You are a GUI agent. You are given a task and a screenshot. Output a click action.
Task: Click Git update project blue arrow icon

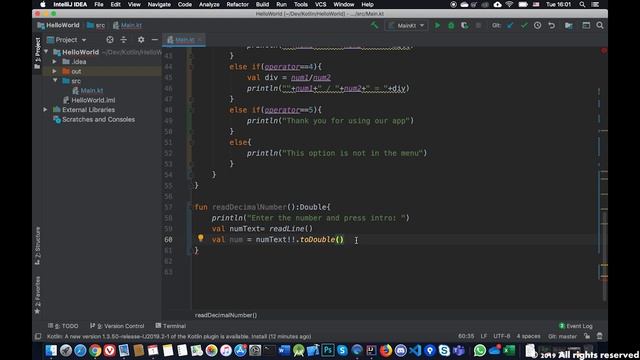(x=510, y=25)
